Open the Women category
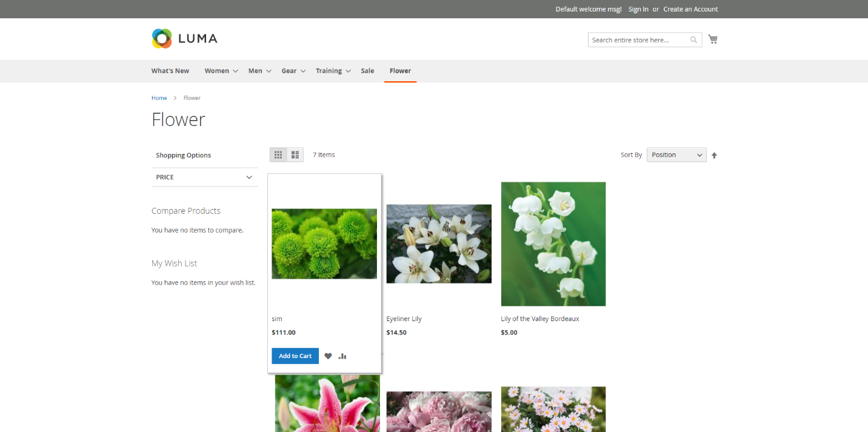The height and width of the screenshot is (432, 868). pos(216,71)
